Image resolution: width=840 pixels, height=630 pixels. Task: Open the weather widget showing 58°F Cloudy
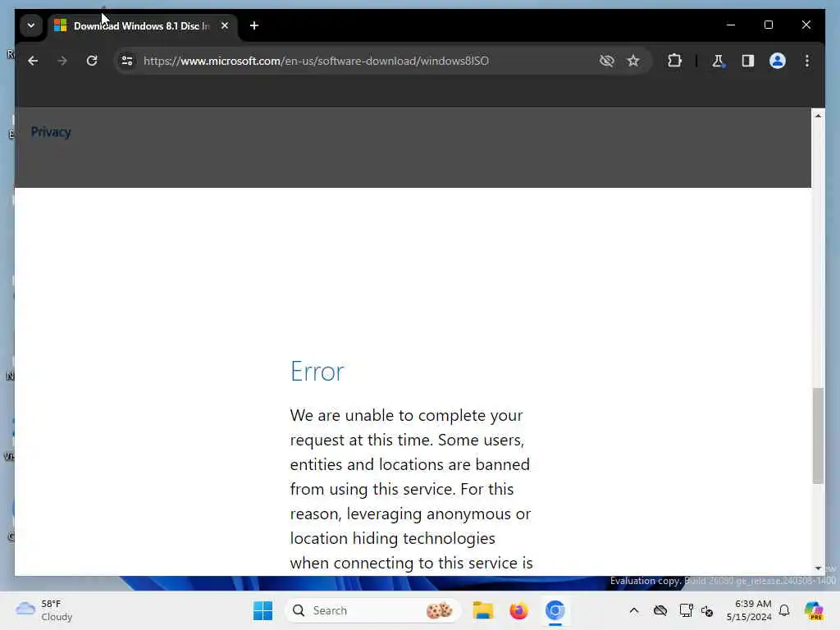44,610
